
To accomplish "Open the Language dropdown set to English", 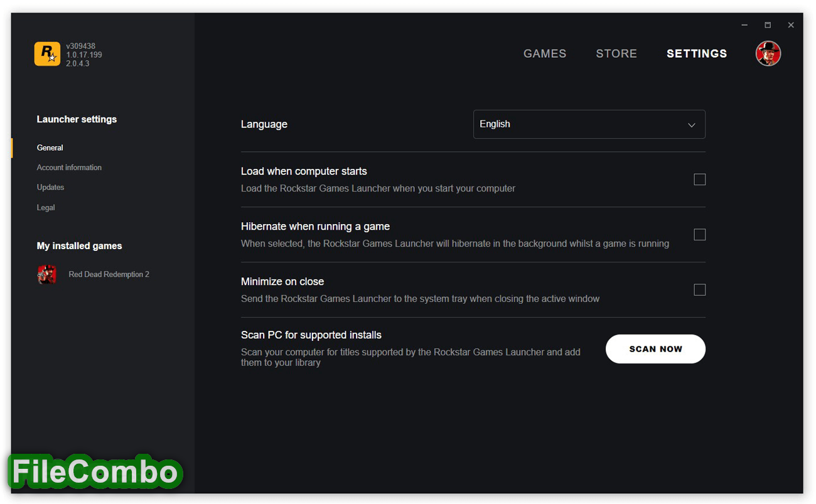I will 589,124.
